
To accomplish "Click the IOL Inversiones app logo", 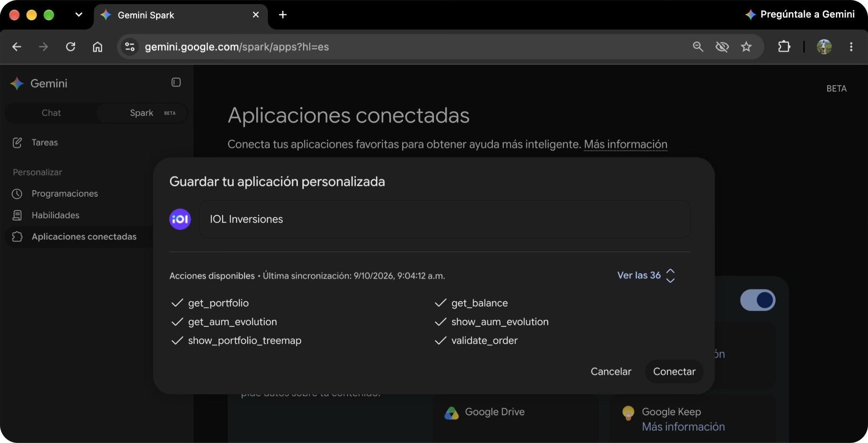I will pos(180,219).
